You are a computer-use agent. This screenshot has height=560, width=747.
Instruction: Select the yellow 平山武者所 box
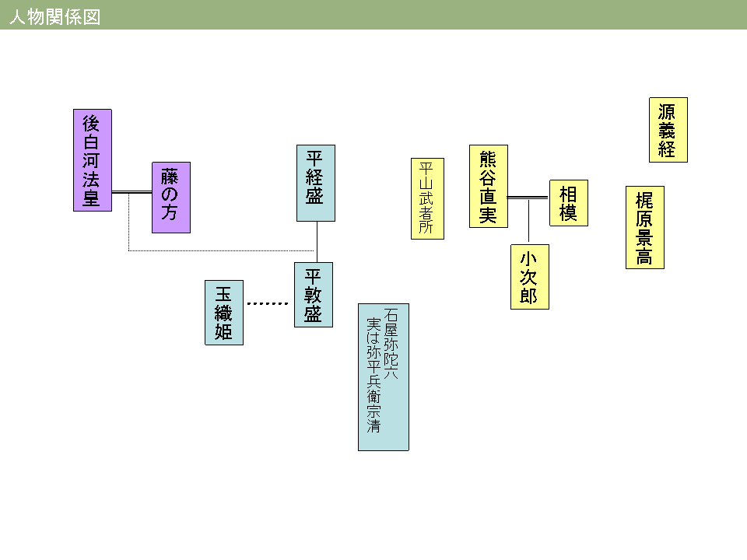point(426,198)
